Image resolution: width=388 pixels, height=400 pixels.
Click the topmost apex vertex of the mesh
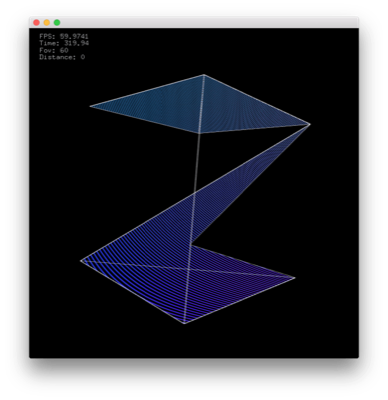tap(204, 75)
